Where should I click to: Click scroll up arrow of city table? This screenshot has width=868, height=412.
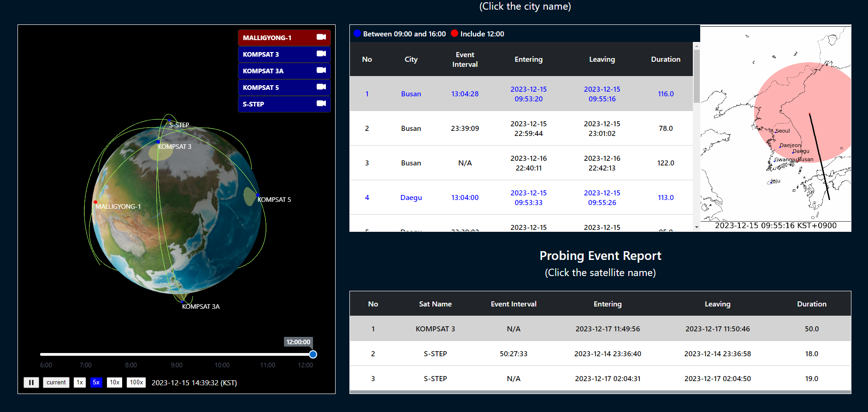click(697, 46)
